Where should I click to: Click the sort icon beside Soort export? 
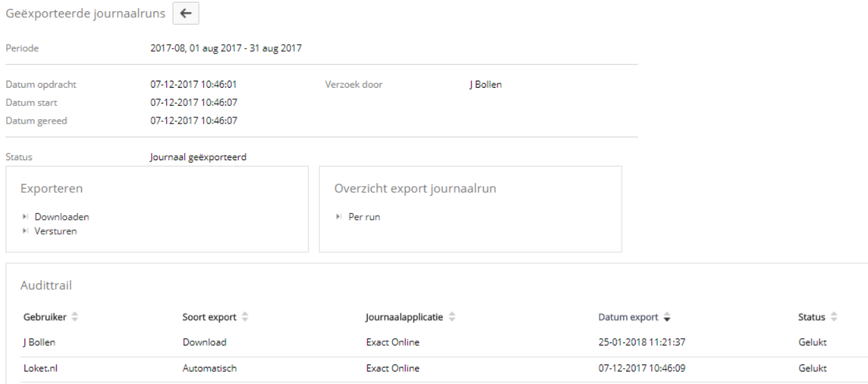point(243,317)
